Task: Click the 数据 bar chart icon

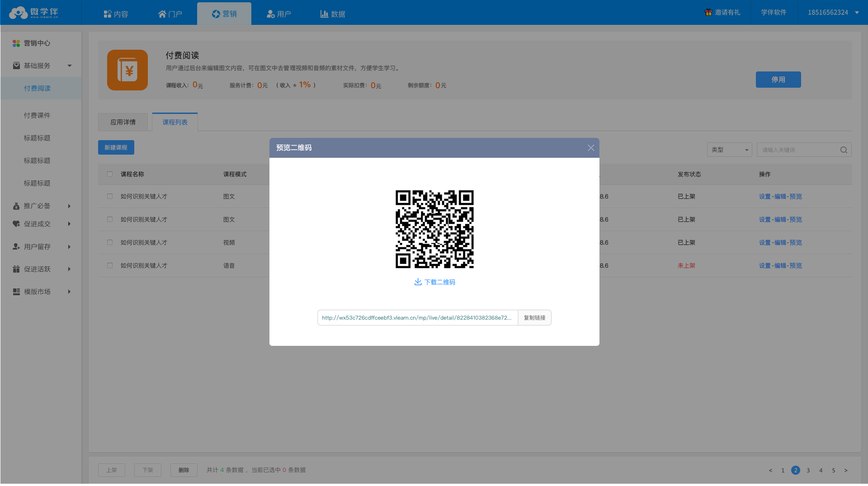Action: (x=324, y=14)
